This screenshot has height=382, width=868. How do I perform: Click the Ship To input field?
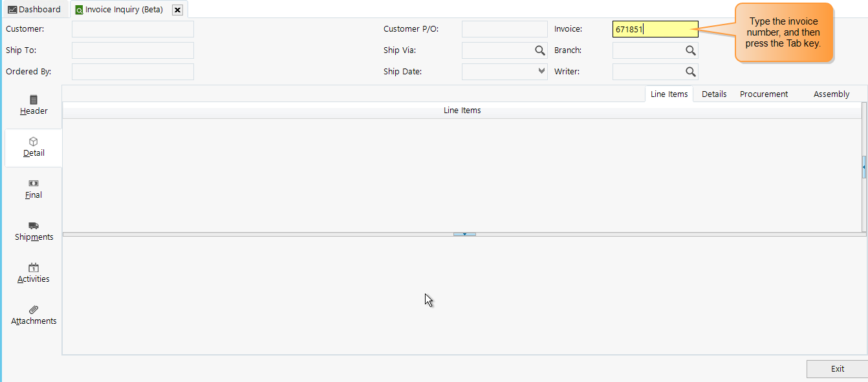[133, 50]
